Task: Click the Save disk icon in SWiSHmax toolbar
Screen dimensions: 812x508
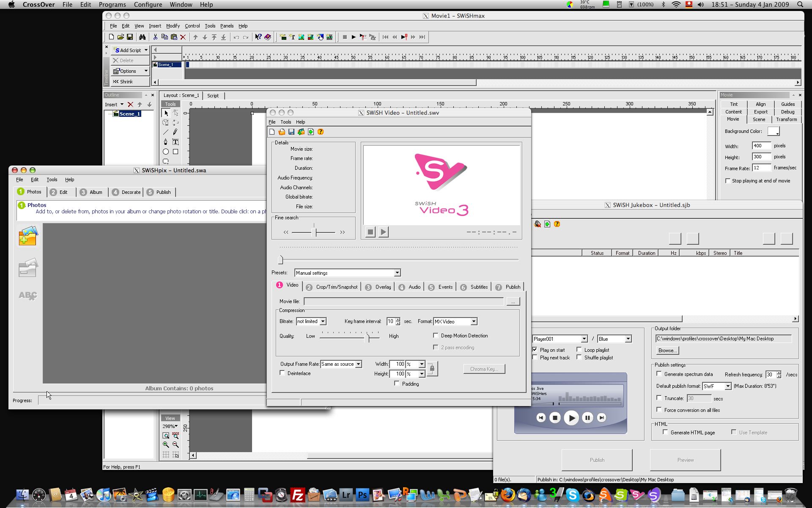Action: [130, 37]
